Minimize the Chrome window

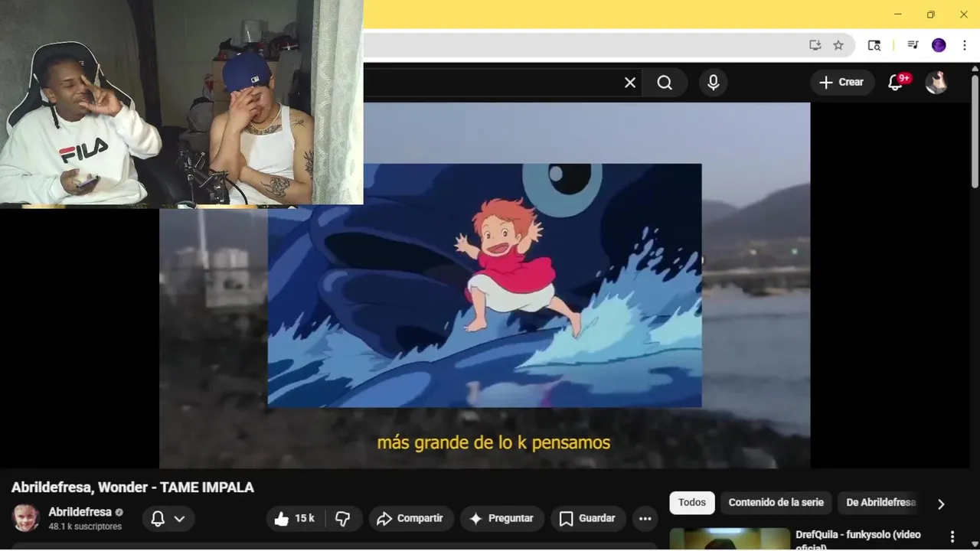pyautogui.click(x=897, y=15)
